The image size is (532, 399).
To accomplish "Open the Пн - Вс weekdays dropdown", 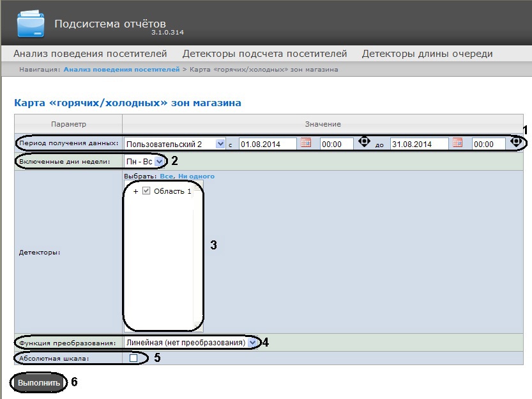I will coord(159,162).
